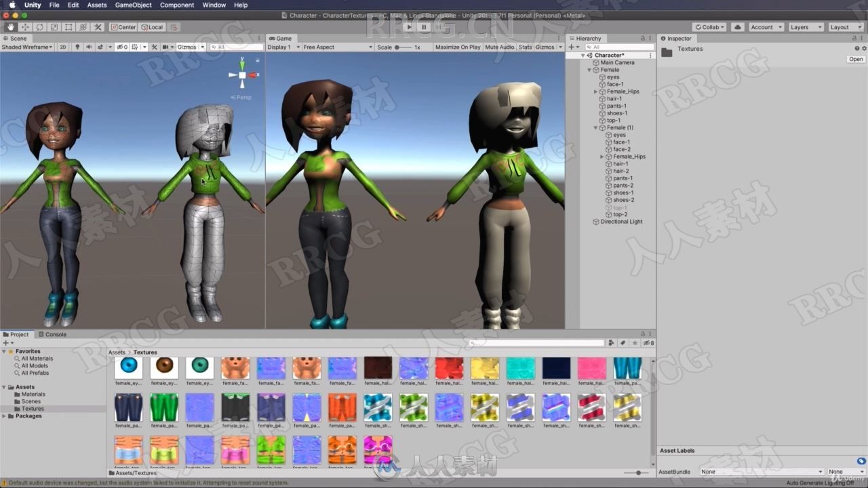Click the cloud services icon
Image resolution: width=868 pixels, height=488 pixels.
(738, 27)
